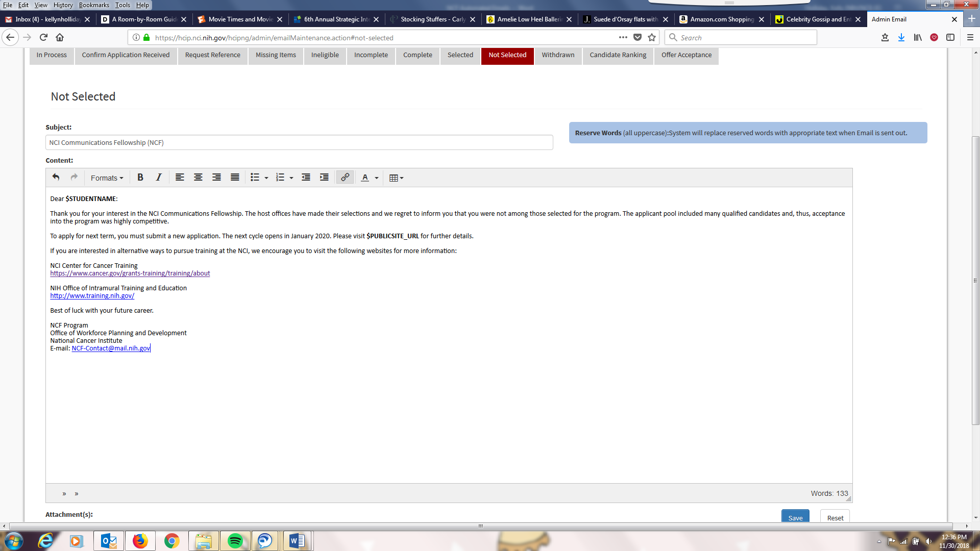
Task: Open the table insert dropdown
Action: 396,178
